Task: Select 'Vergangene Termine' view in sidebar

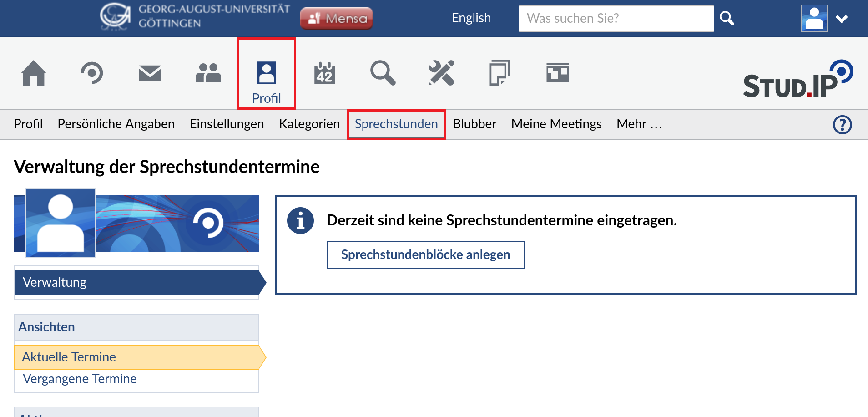Action: click(x=80, y=379)
